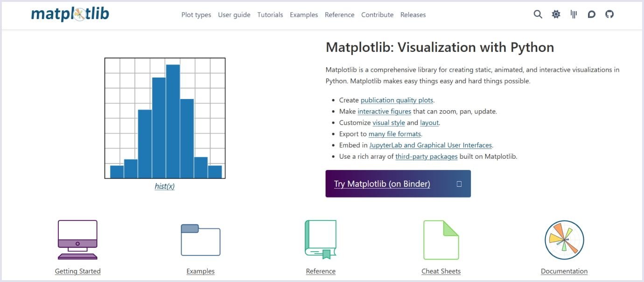Select the Getting Started monitor icon

[x=77, y=239]
